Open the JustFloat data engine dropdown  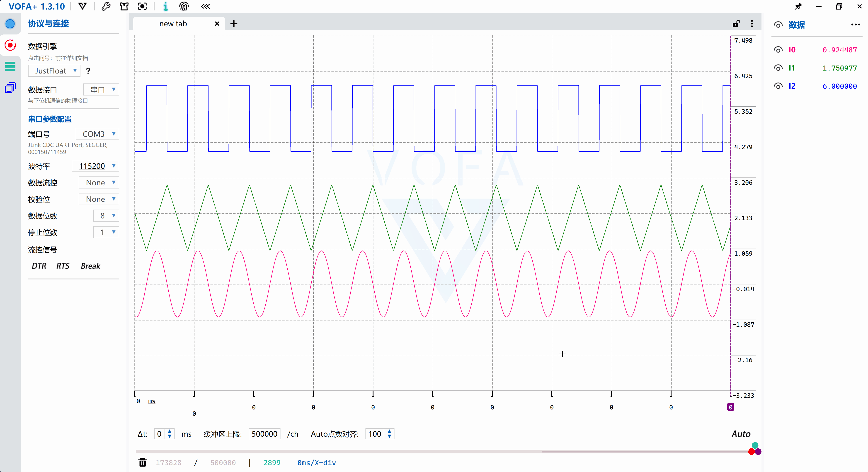click(54, 71)
